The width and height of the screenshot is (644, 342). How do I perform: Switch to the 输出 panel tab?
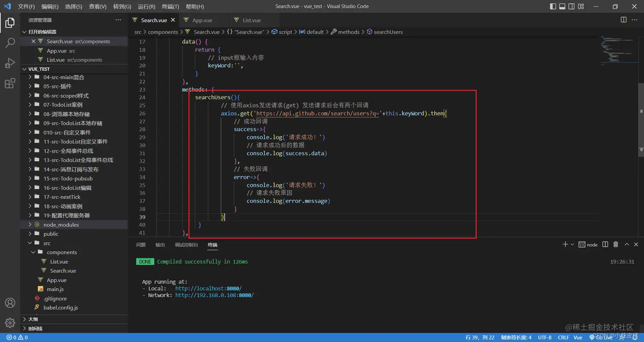click(x=160, y=245)
